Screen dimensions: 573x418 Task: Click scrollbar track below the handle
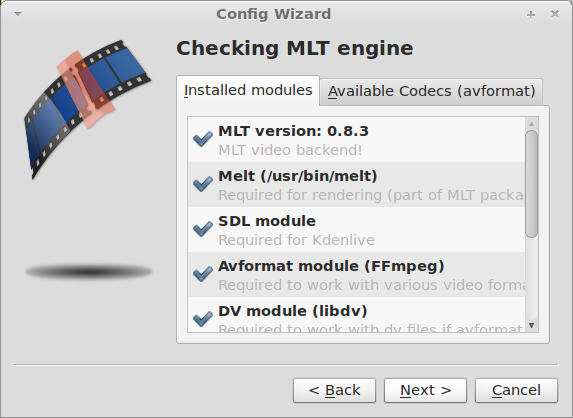(x=531, y=278)
